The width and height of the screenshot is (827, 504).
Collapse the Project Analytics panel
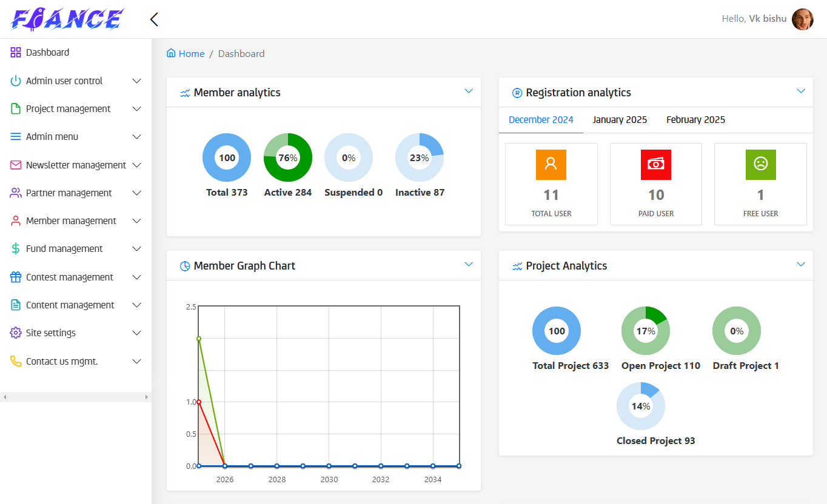click(x=800, y=265)
